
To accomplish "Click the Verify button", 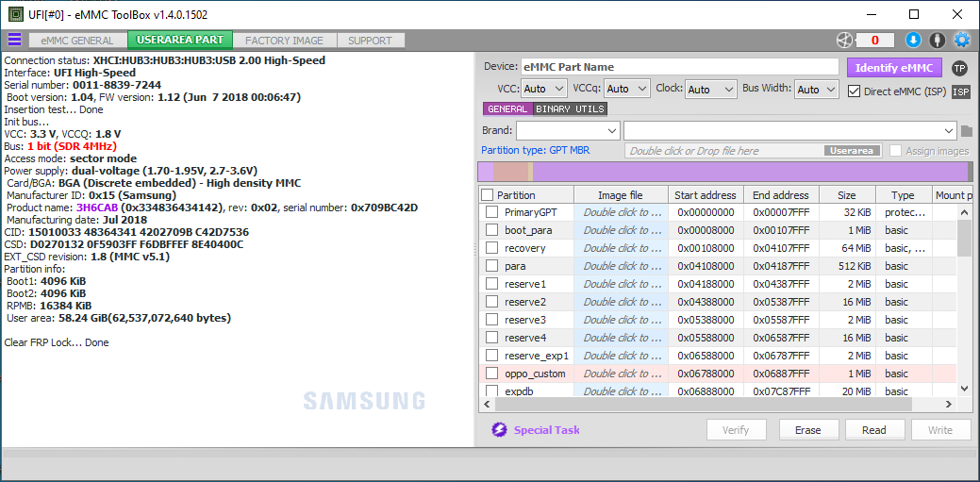I will click(x=736, y=430).
